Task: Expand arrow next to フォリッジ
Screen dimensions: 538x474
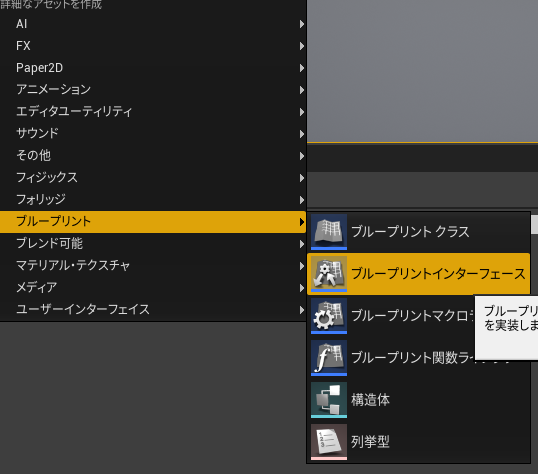Action: tap(302, 200)
